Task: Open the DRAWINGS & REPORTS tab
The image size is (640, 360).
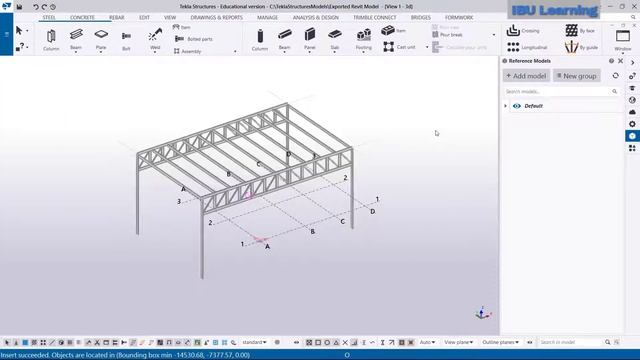Action: click(x=216, y=18)
